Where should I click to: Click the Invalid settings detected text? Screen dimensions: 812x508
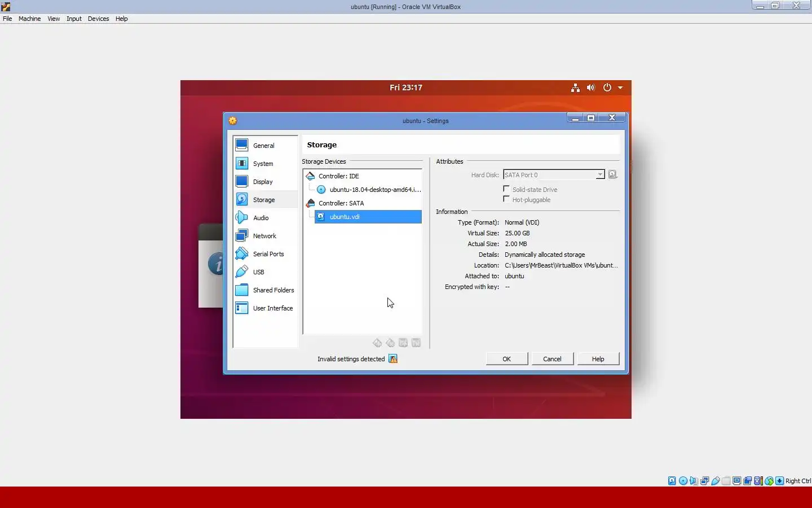point(351,359)
